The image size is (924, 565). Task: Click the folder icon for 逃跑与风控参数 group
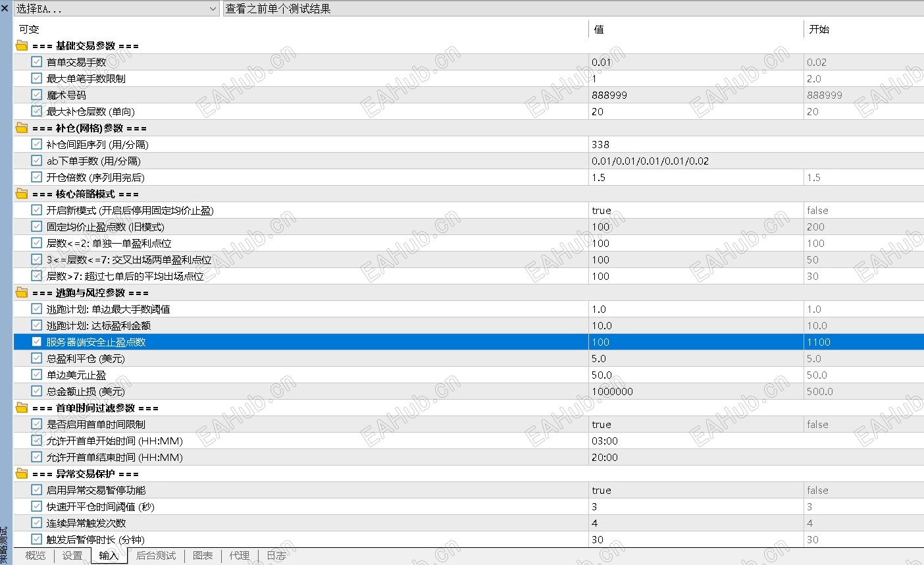pyautogui.click(x=22, y=292)
